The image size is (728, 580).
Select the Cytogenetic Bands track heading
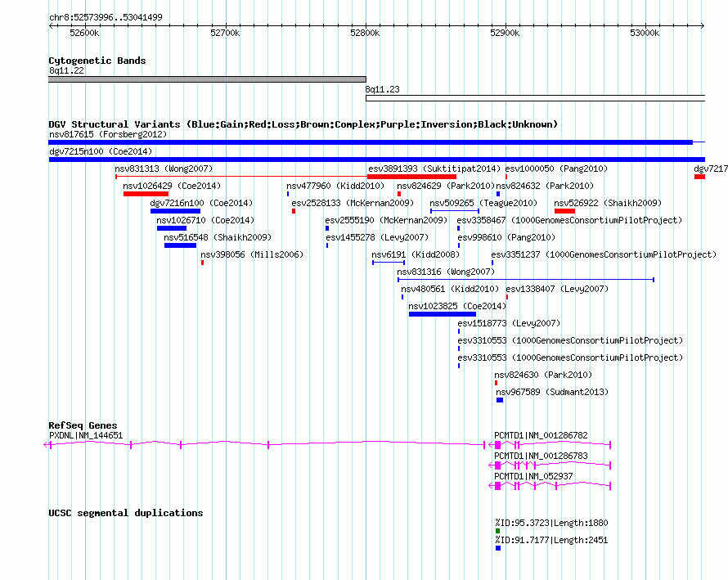[97, 61]
